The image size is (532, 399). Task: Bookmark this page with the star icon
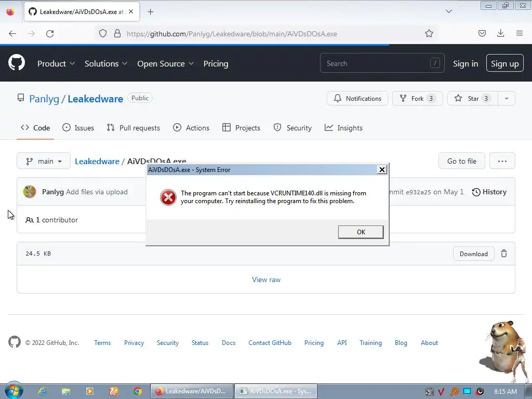click(x=429, y=33)
